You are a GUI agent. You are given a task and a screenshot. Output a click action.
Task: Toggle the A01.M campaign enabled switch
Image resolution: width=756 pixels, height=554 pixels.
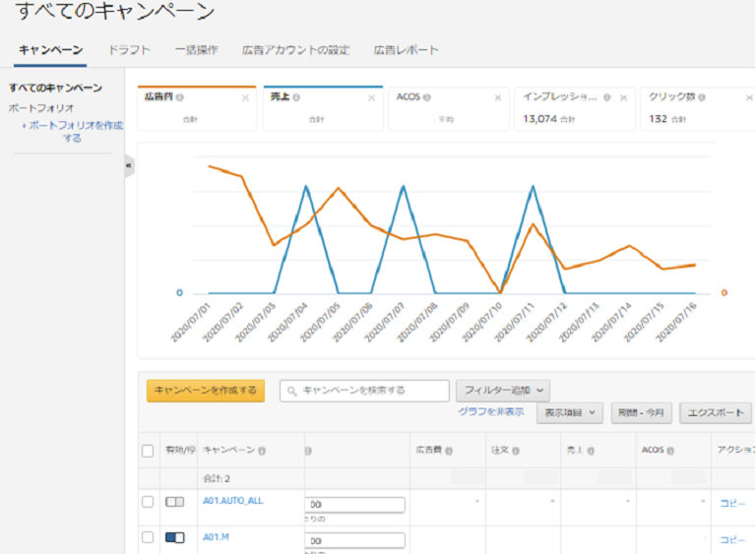pos(174,538)
